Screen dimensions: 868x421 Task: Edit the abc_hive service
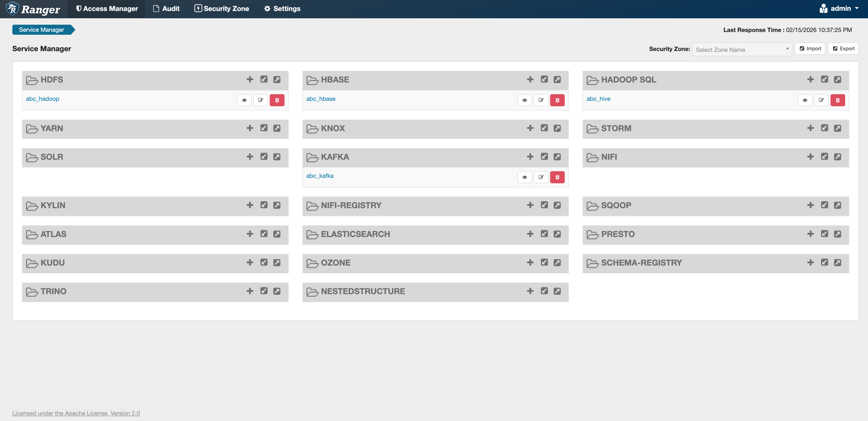pos(821,100)
